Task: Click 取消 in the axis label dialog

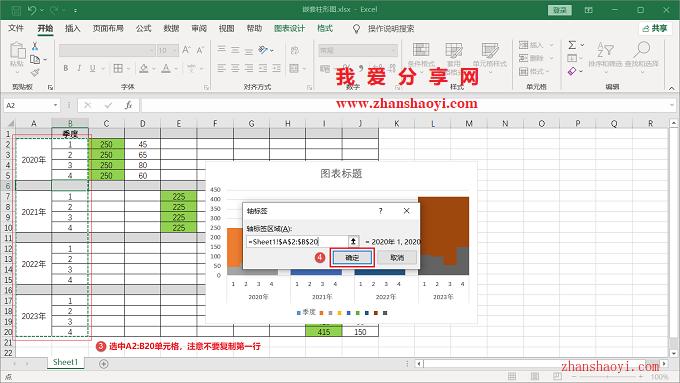Action: 397,258
